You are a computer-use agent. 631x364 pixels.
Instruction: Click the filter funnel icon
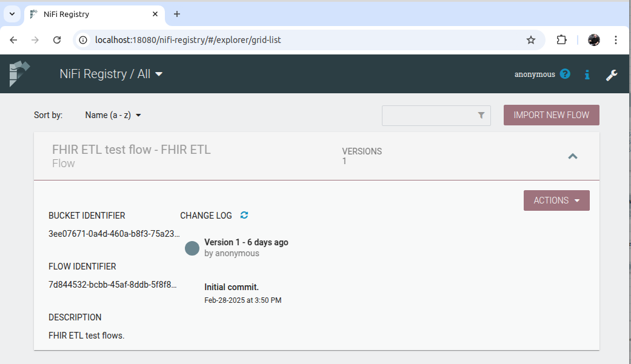481,116
